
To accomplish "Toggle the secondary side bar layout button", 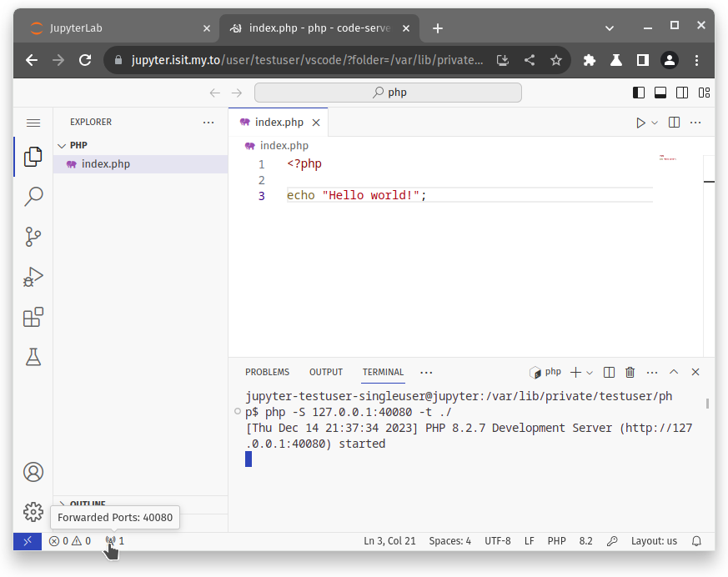I will (682, 93).
